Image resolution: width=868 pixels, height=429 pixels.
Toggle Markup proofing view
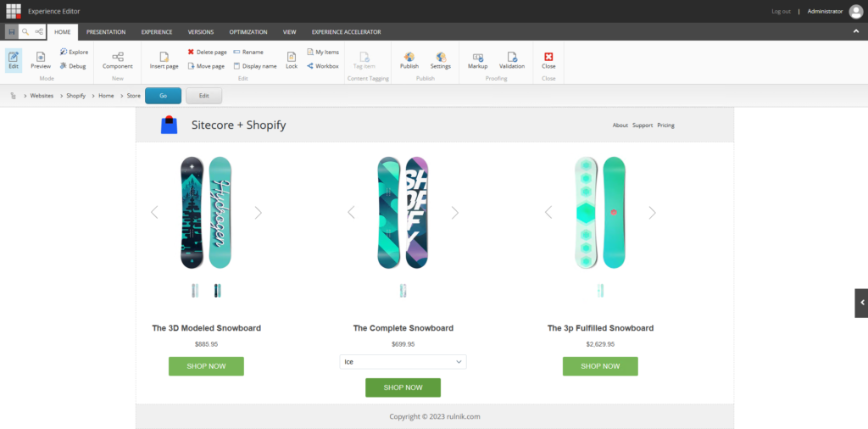point(477,59)
